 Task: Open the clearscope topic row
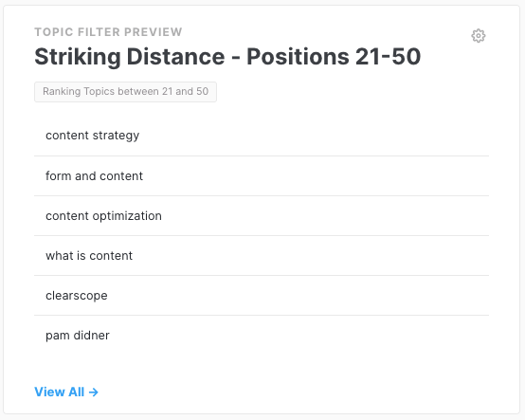(x=262, y=296)
